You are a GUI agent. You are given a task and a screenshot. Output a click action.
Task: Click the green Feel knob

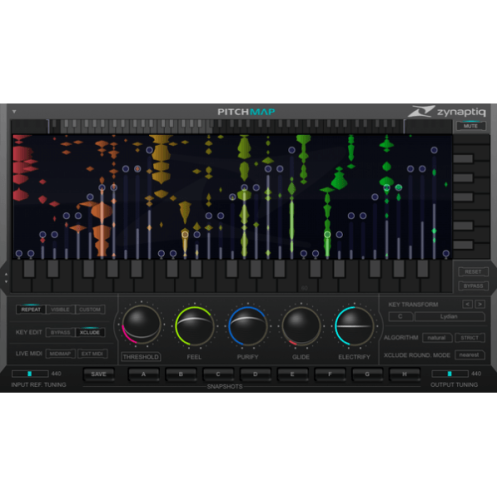pyautogui.click(x=194, y=326)
